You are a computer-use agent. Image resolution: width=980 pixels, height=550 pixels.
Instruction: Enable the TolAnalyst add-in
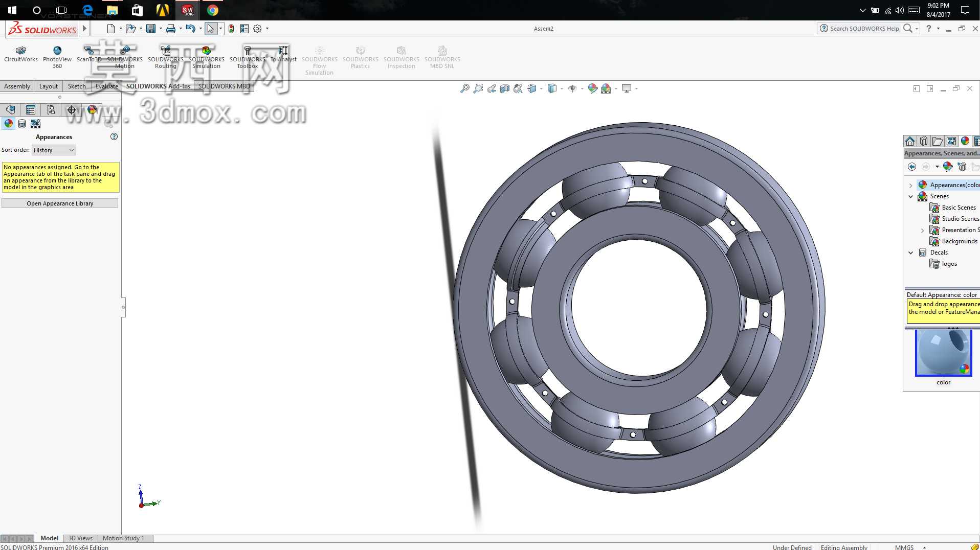click(283, 54)
